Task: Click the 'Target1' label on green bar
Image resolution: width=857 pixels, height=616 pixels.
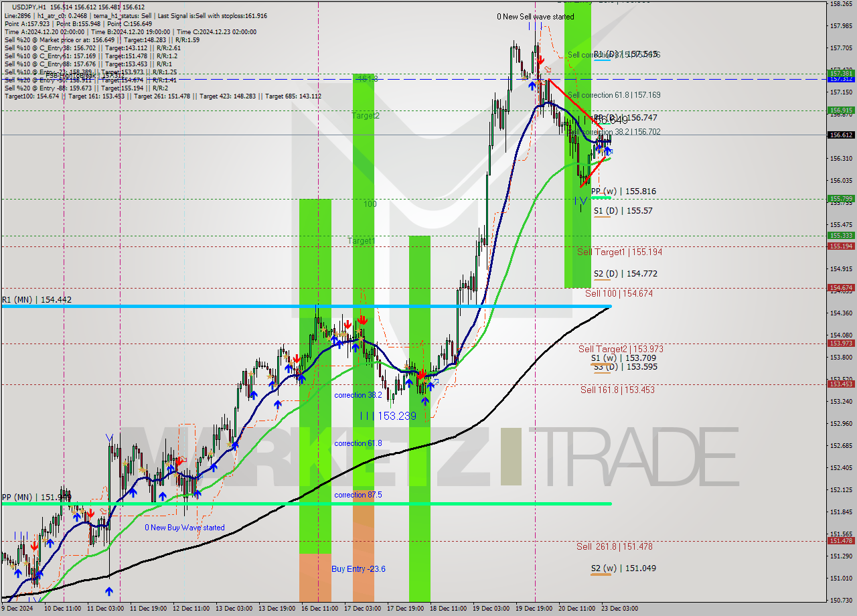Action: (361, 240)
